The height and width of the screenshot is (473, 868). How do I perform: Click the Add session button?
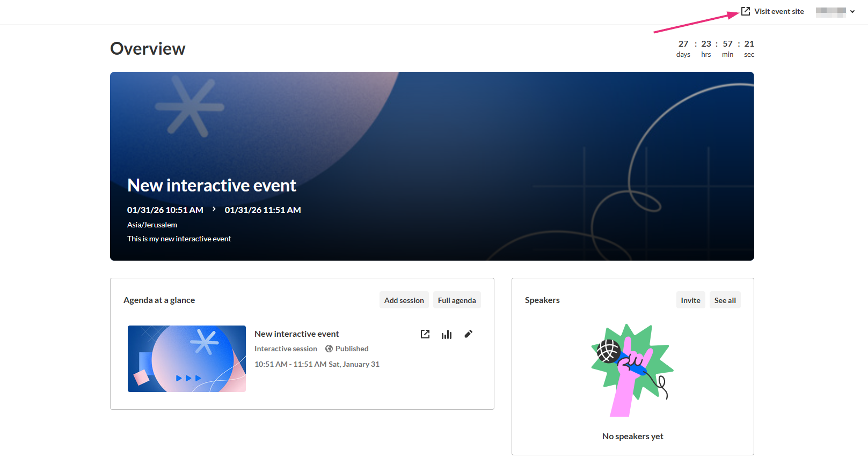(x=404, y=300)
